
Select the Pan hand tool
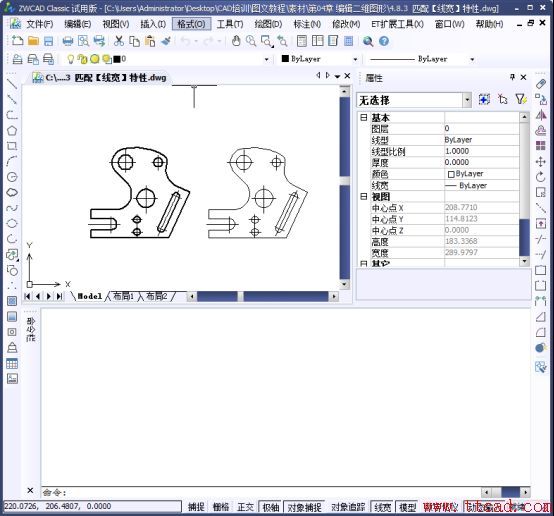point(236,41)
